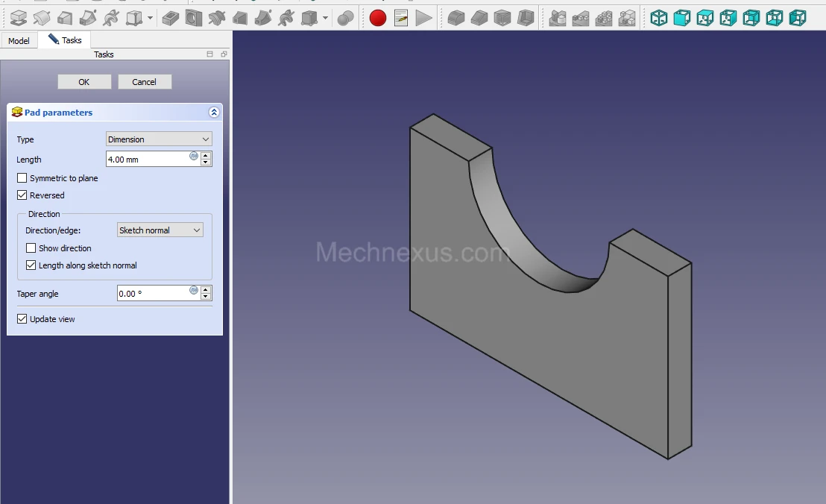Click the Boolean operation icon
Viewport: 826px width, 504px height.
pyautogui.click(x=345, y=18)
